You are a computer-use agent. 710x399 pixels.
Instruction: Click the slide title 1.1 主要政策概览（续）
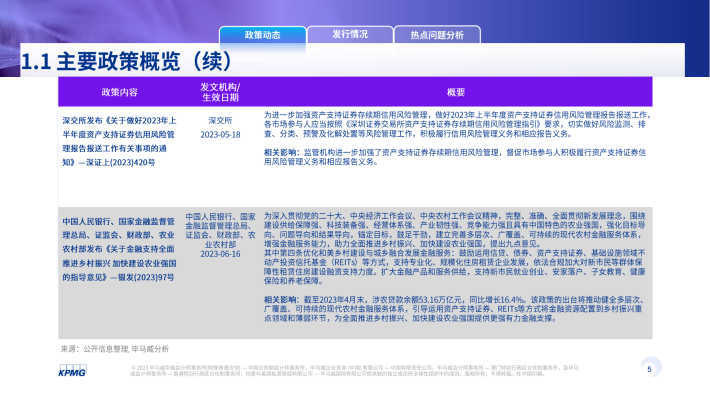coord(127,61)
